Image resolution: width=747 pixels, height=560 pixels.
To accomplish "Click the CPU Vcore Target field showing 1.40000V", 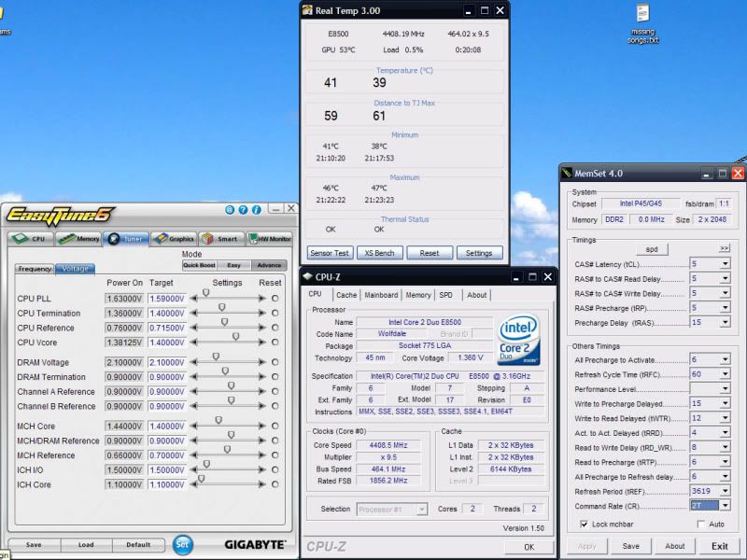I will [167, 343].
